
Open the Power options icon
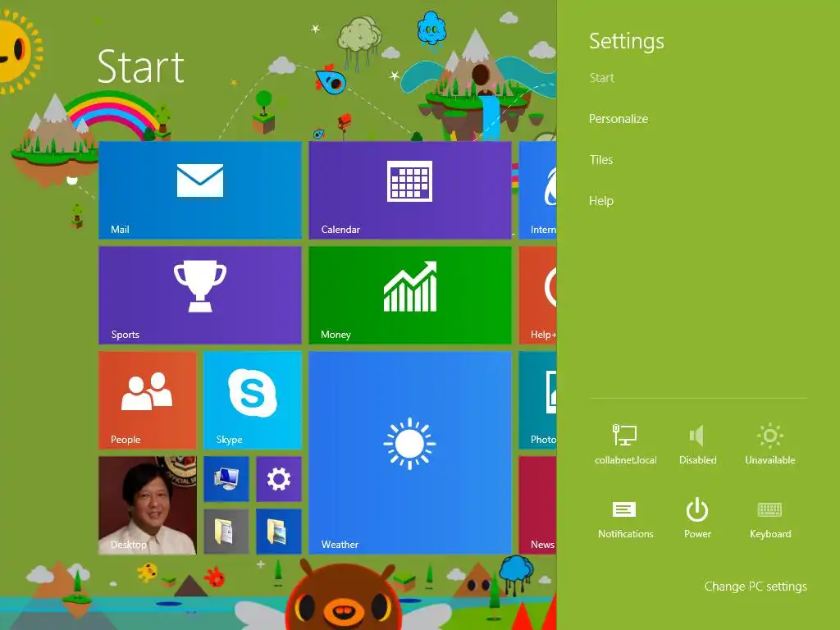tap(697, 518)
